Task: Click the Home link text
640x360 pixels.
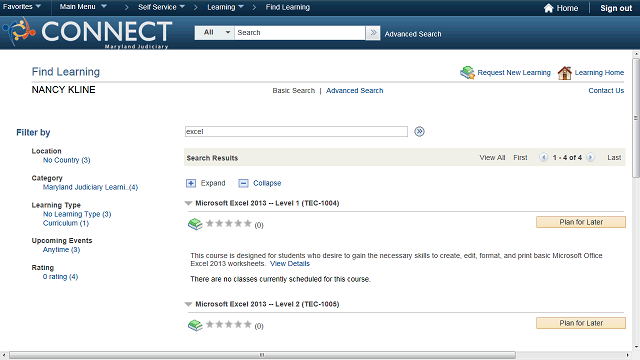Action: (x=567, y=8)
